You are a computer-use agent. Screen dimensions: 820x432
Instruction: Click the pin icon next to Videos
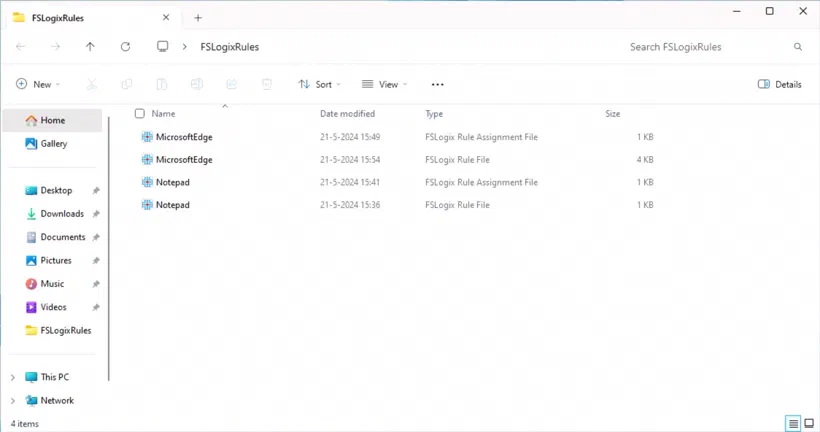96,307
